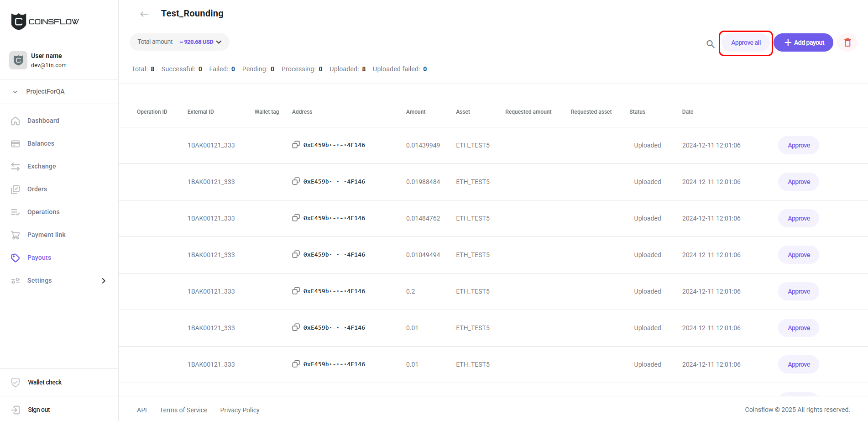868x421 pixels.
Task: Open the Terms of Service link
Action: click(183, 410)
